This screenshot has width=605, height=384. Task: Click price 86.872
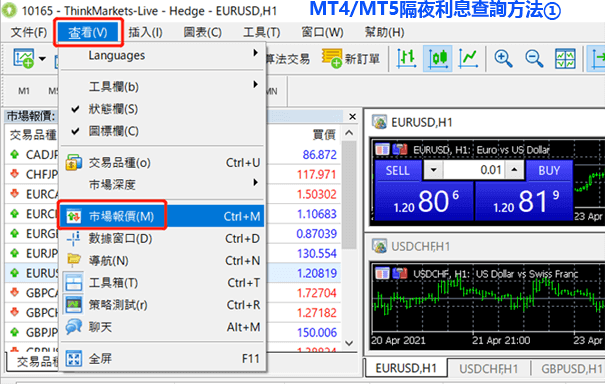(x=319, y=155)
